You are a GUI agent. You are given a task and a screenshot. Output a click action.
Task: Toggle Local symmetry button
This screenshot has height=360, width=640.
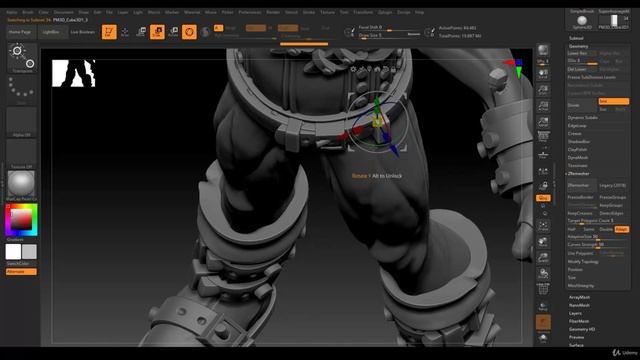(543, 171)
